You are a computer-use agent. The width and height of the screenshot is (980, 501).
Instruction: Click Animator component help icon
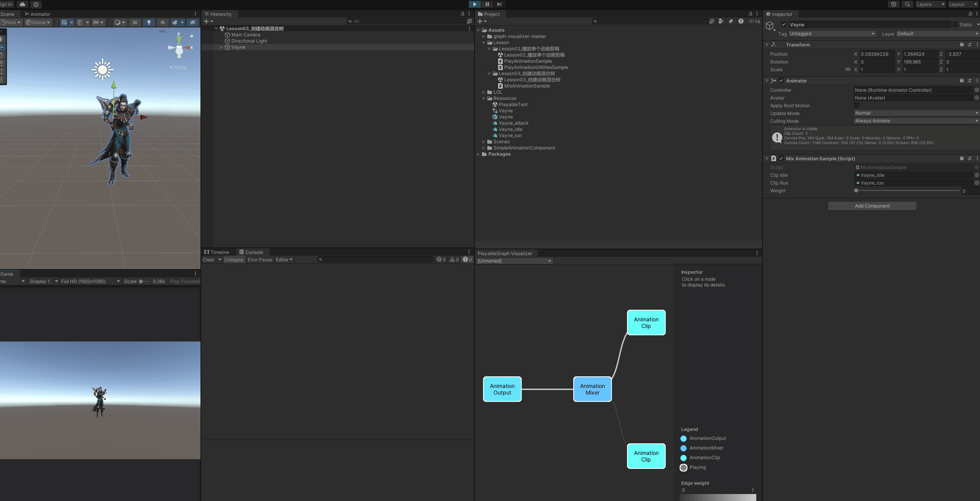pos(961,81)
